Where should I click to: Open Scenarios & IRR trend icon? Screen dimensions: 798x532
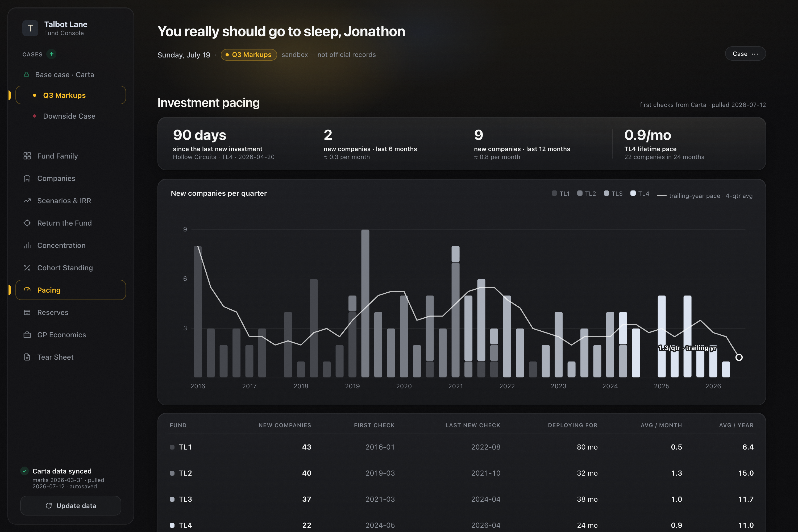coord(27,201)
